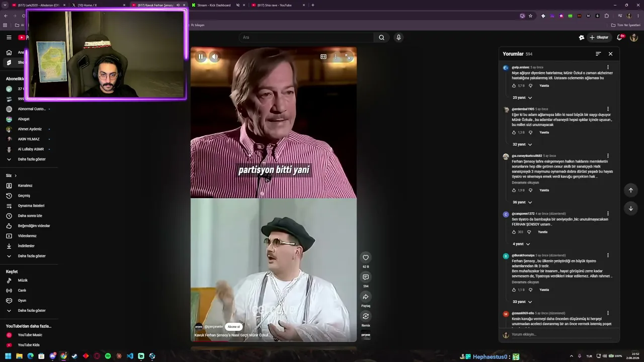Switch the Short to fullscreen
Image resolution: width=644 pixels, height=362 pixels.
click(x=347, y=57)
